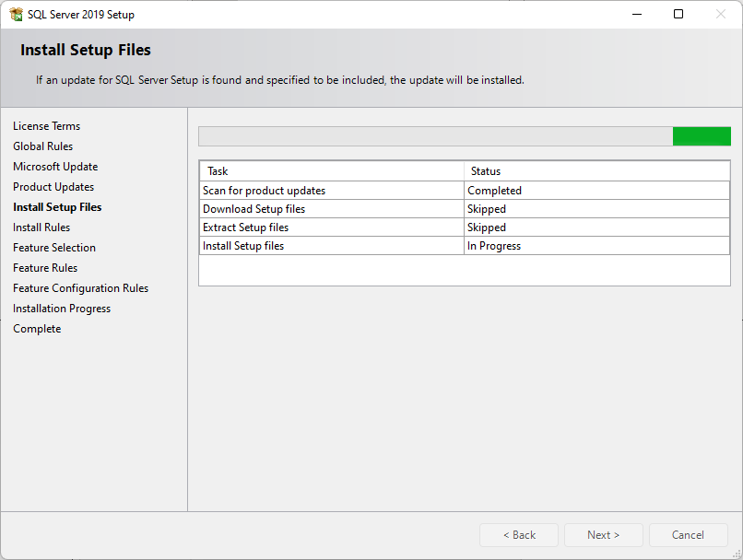Choose Install Rules in the step list
This screenshot has height=560, width=743.
tap(41, 227)
